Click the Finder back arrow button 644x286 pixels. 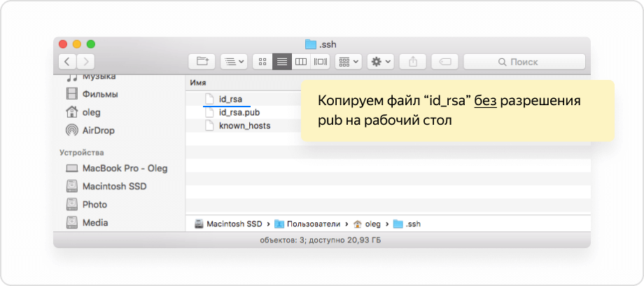68,62
